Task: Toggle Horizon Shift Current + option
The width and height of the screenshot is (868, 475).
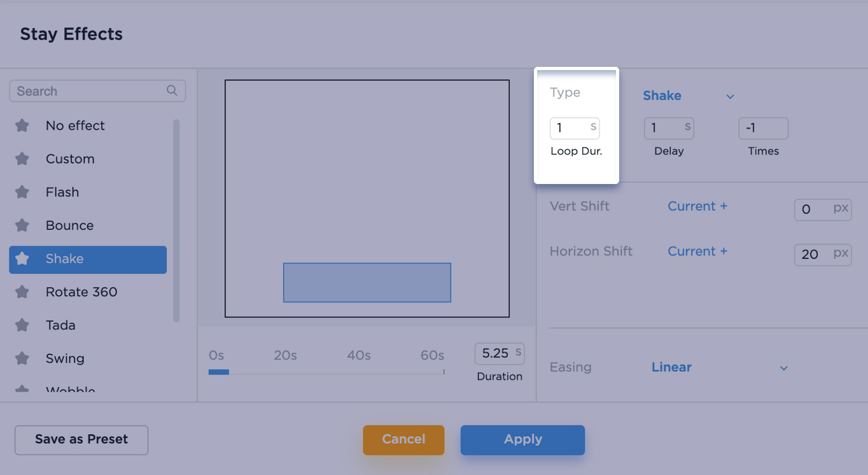Action: [x=697, y=252]
